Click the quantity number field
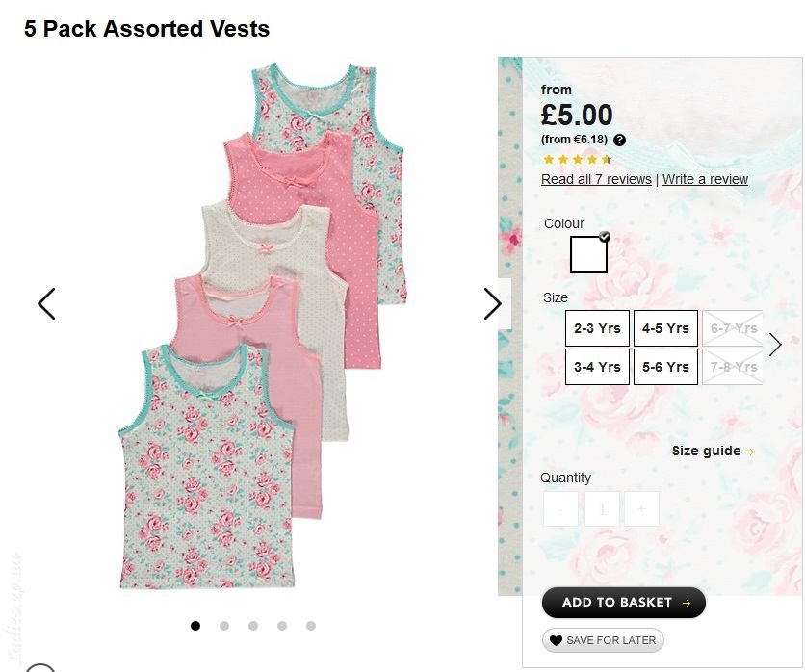Image resolution: width=805 pixels, height=672 pixels. pos(602,508)
